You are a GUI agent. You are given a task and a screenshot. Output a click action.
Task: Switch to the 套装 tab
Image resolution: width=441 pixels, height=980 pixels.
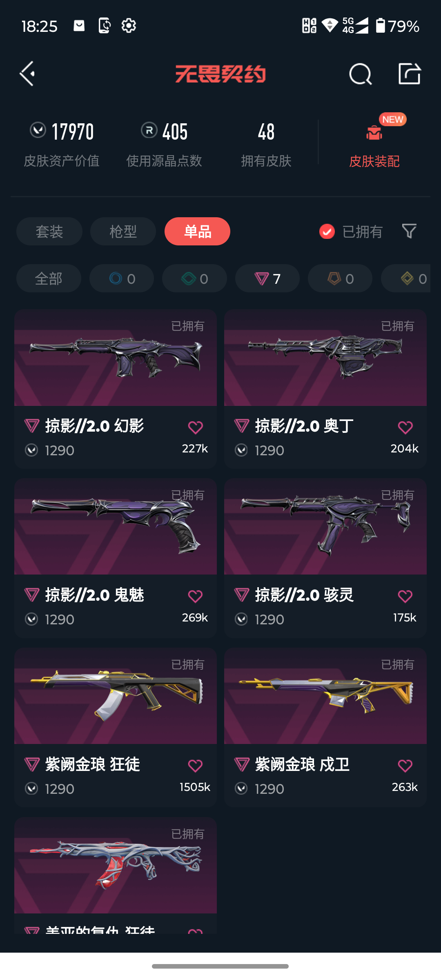49,232
